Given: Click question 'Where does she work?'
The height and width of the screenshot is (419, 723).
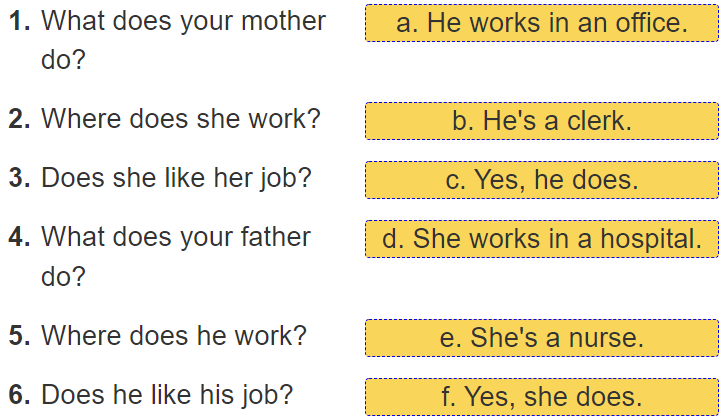Looking at the screenshot, I should (180, 119).
